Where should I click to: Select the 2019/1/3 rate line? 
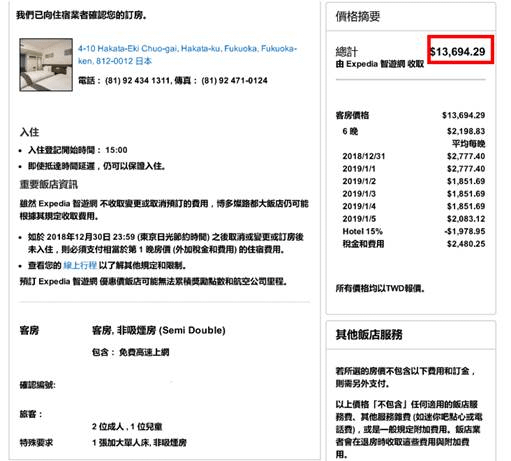click(413, 194)
